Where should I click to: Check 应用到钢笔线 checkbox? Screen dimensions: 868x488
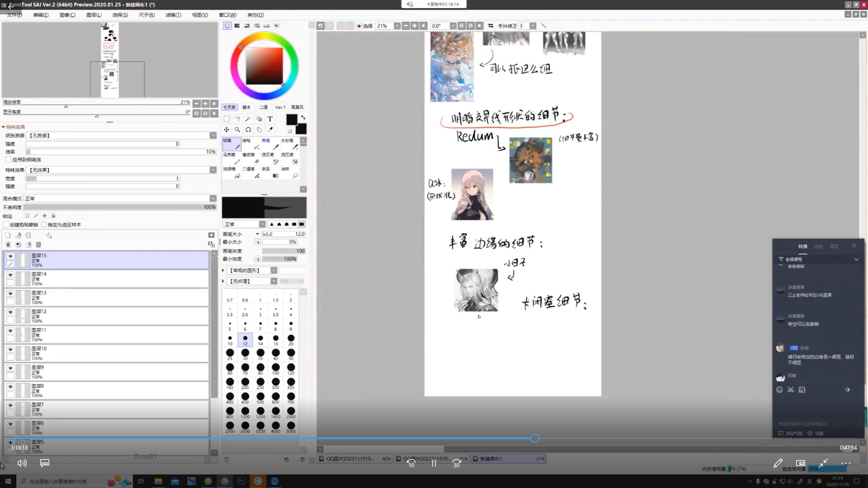pos(8,160)
